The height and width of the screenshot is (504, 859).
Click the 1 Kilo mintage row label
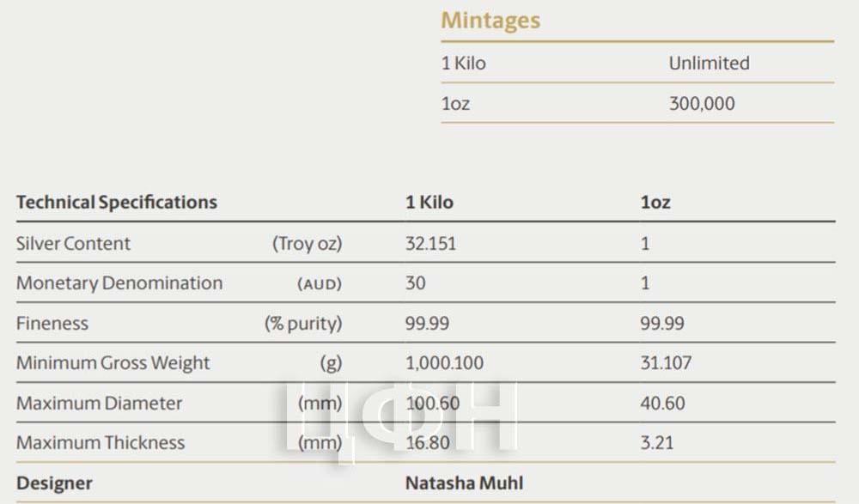464,63
